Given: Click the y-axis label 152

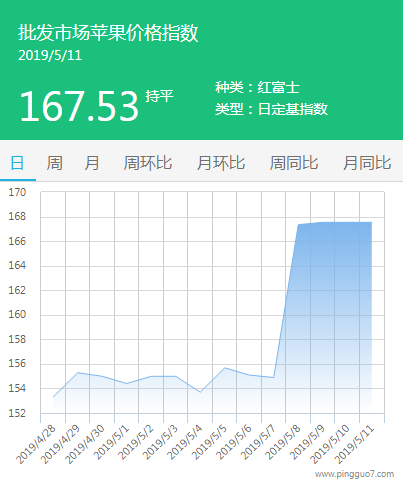Looking at the screenshot, I should pos(17,413).
